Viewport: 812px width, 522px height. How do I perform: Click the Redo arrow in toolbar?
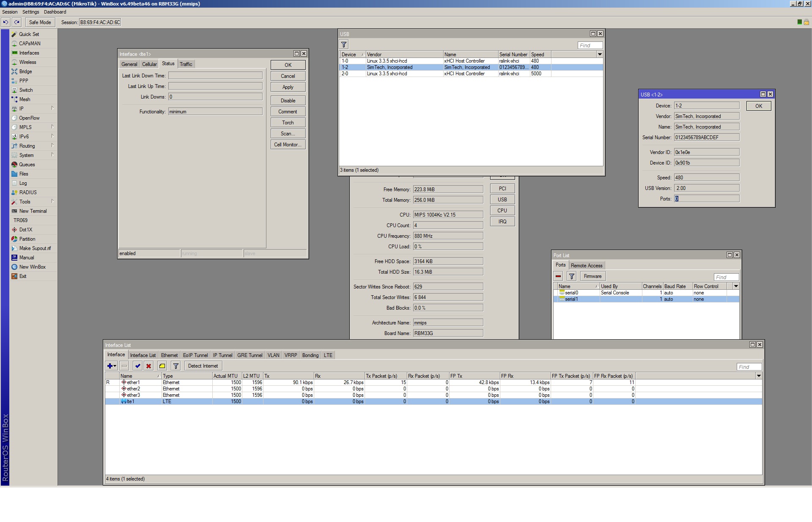click(x=16, y=22)
